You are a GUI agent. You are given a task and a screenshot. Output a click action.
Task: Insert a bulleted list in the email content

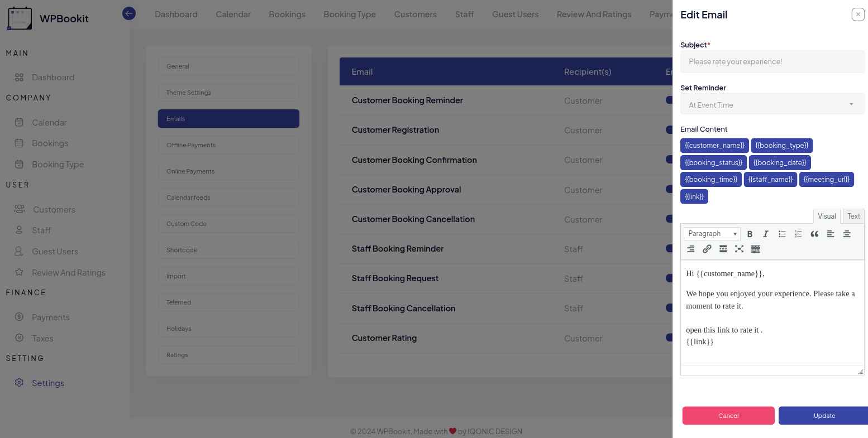782,234
